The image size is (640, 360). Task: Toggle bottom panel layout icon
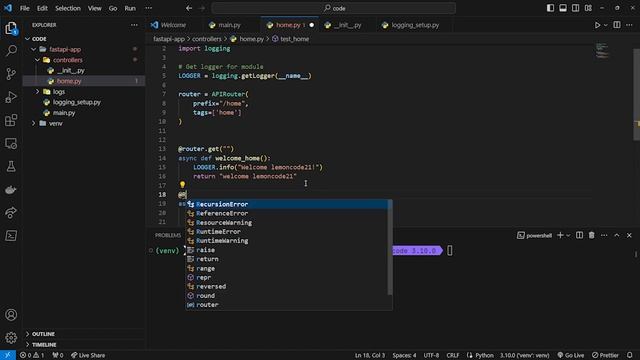[563, 8]
